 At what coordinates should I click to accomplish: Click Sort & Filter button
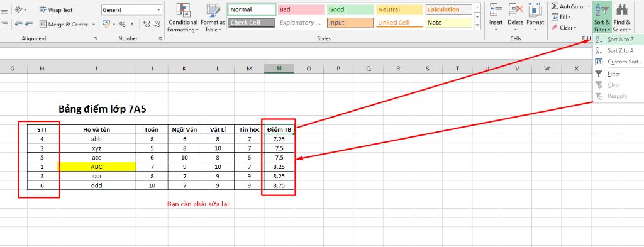click(x=602, y=18)
